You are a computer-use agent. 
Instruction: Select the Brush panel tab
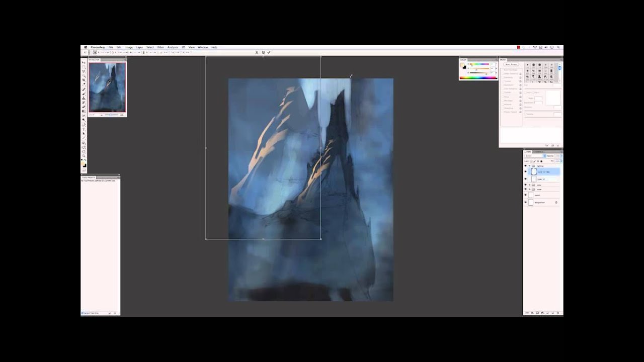coord(503,60)
